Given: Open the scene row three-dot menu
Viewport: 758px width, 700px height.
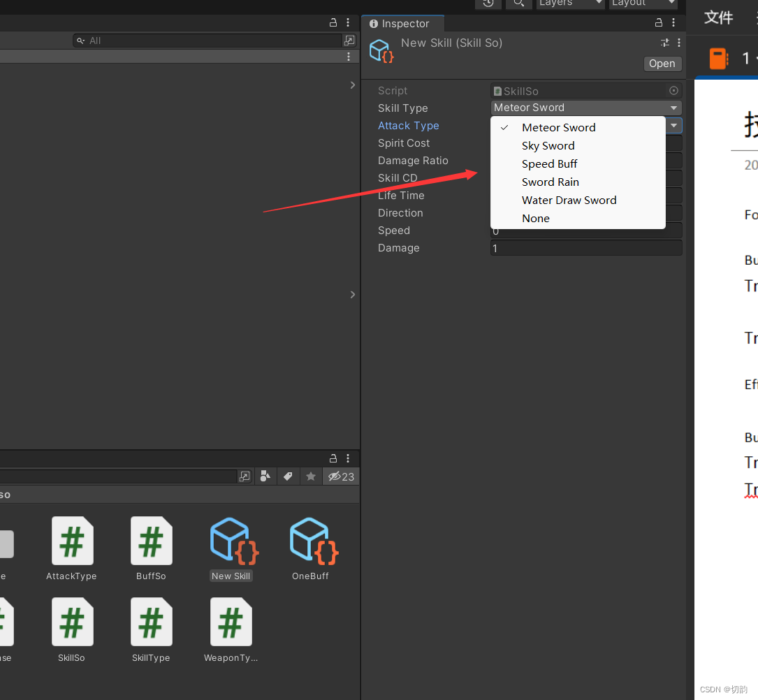Looking at the screenshot, I should 349,57.
